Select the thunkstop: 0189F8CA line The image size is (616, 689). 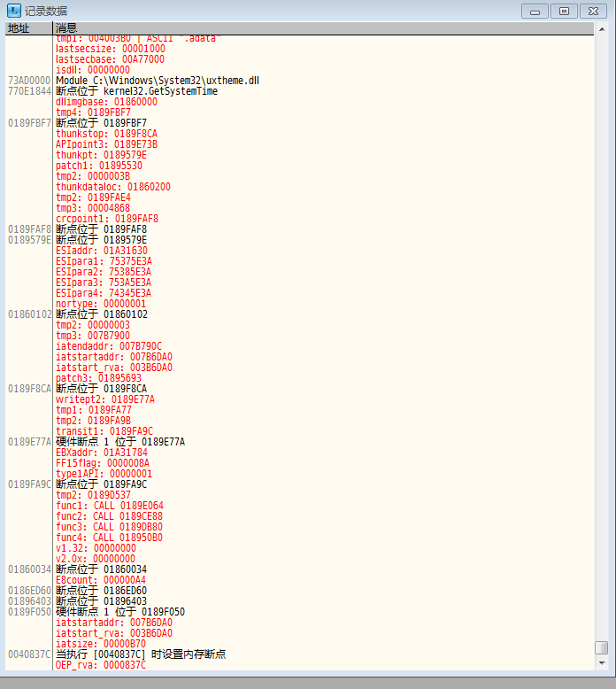[x=106, y=134]
